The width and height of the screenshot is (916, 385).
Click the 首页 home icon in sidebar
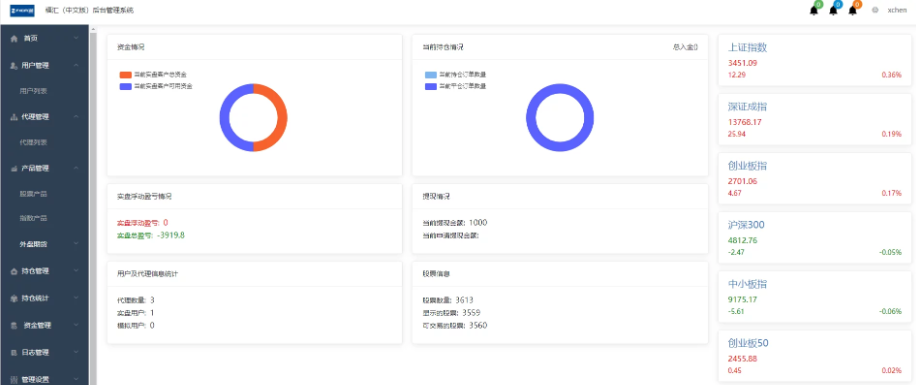pos(14,39)
